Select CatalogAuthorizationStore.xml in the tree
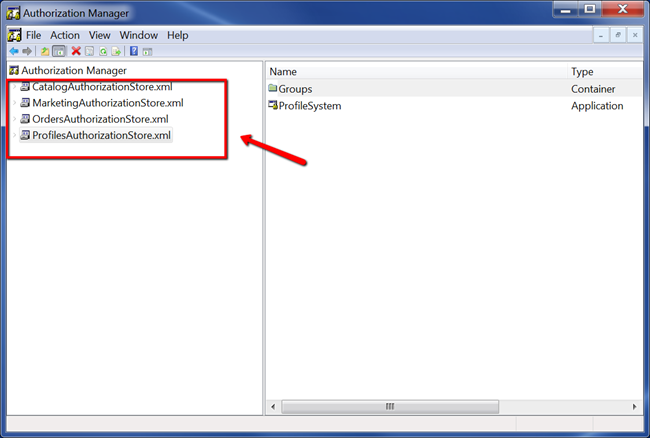The width and height of the screenshot is (650, 438). (x=102, y=87)
